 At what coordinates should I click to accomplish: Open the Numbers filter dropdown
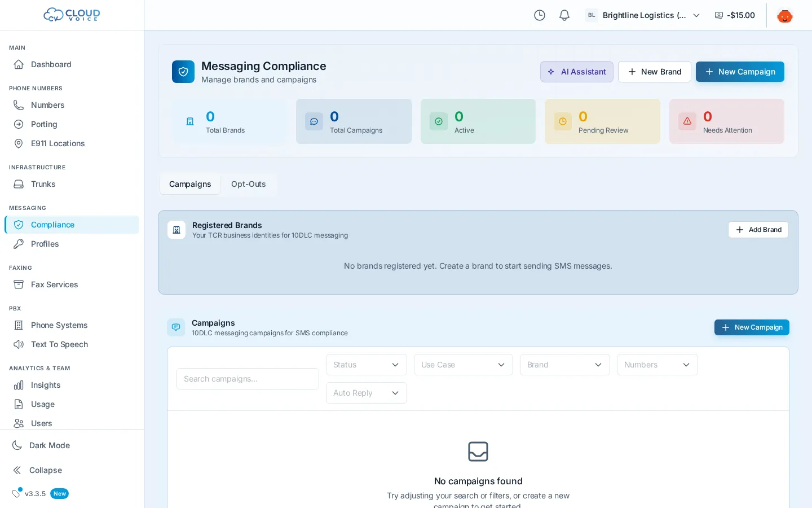[657, 365]
